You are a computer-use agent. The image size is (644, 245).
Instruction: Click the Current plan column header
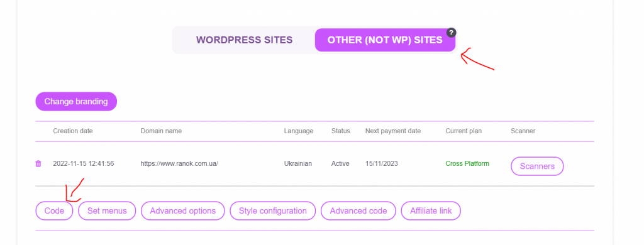[x=464, y=131]
